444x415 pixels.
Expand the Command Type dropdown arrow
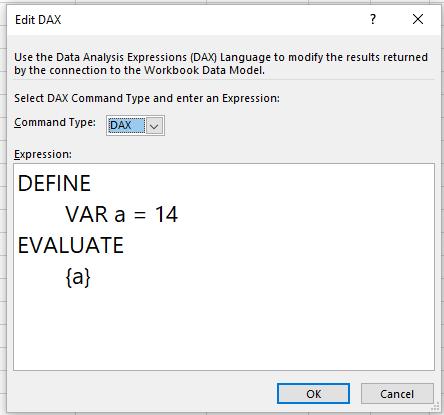(154, 126)
